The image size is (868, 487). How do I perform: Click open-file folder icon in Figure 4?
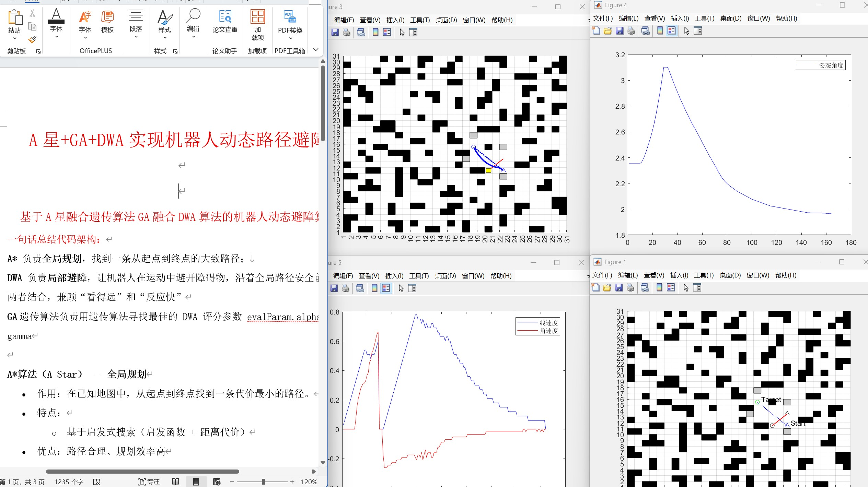tap(608, 31)
